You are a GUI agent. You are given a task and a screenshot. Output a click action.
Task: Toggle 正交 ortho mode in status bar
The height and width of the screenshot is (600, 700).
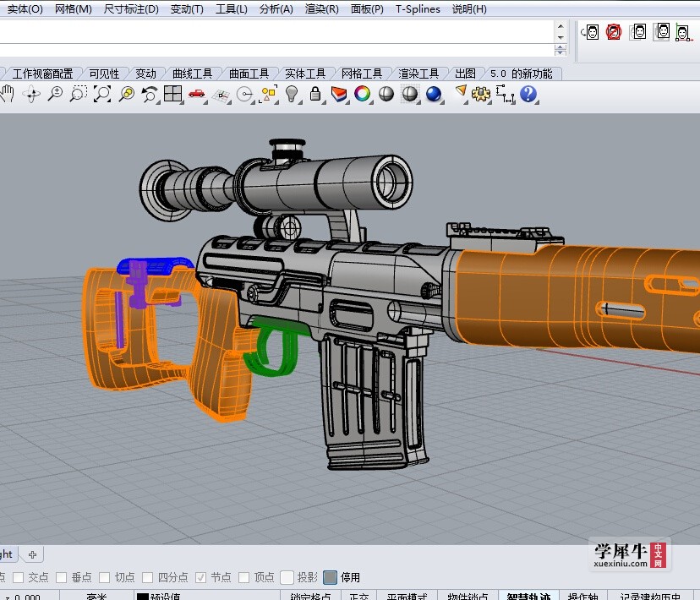point(359,596)
